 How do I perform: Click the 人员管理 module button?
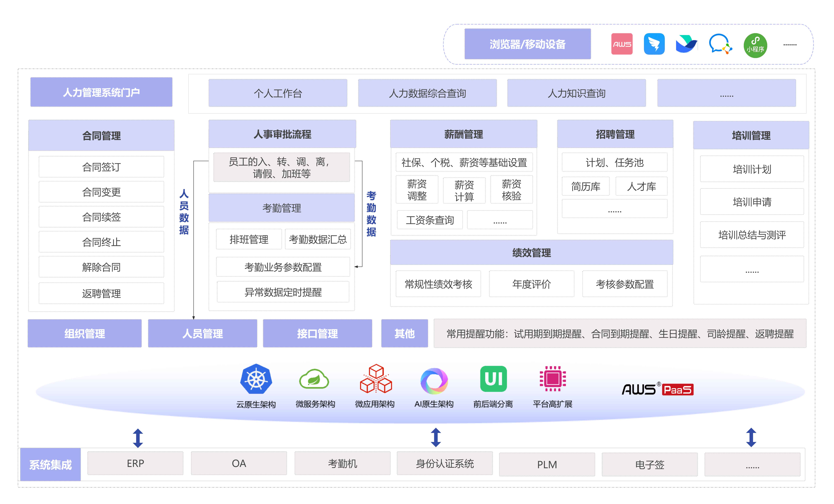coord(202,333)
